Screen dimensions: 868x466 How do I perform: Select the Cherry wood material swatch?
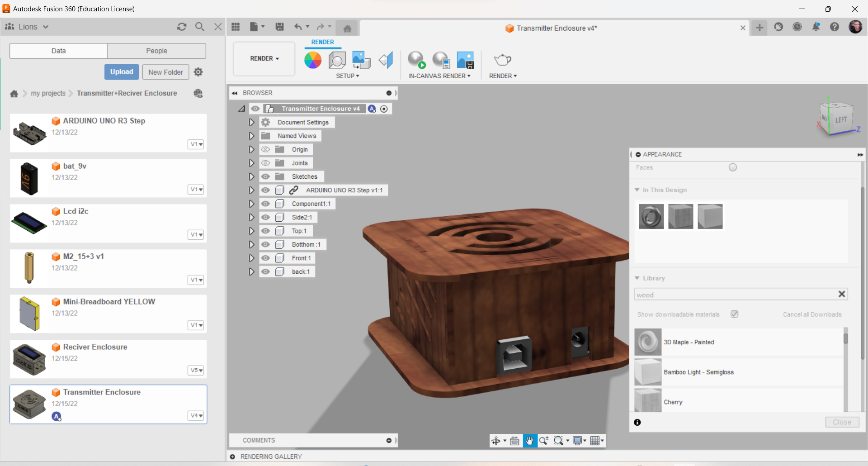pos(648,401)
